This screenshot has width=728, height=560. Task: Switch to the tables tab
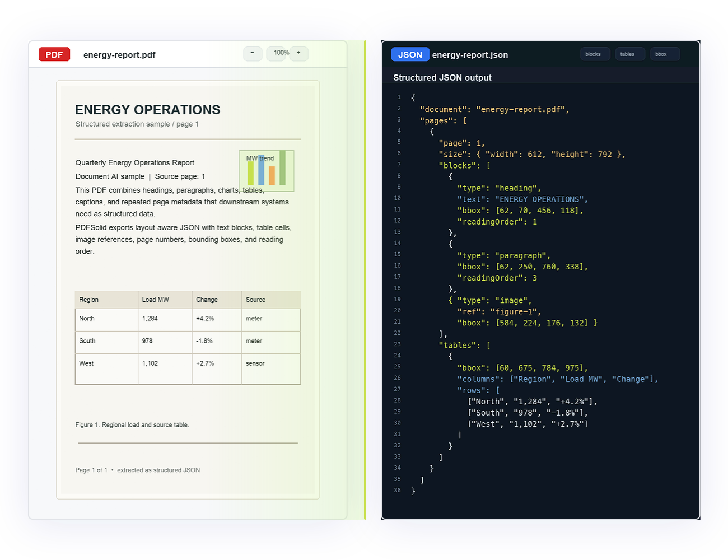coord(629,54)
